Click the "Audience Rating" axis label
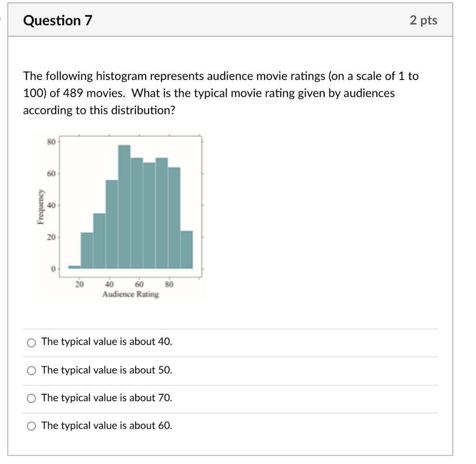The width and height of the screenshot is (476, 464). pyautogui.click(x=131, y=294)
